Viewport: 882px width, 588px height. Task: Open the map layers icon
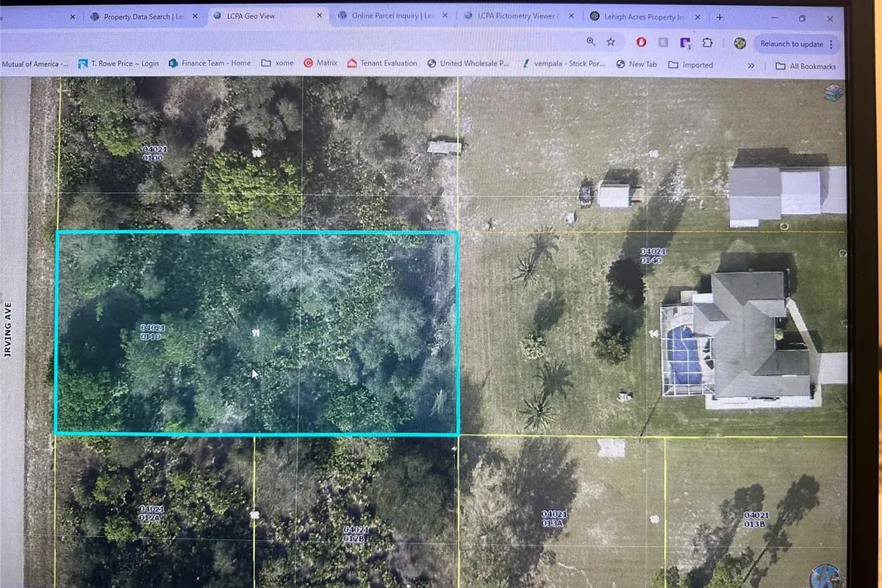(833, 91)
